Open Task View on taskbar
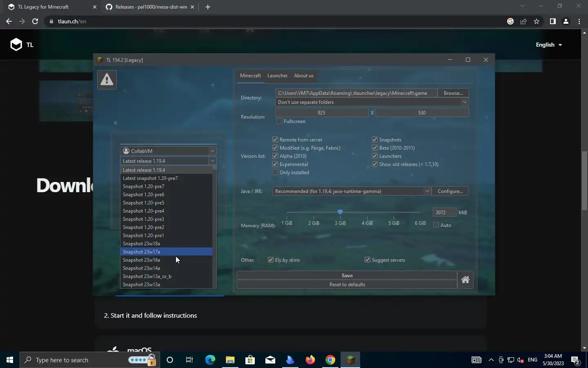 tap(189, 360)
